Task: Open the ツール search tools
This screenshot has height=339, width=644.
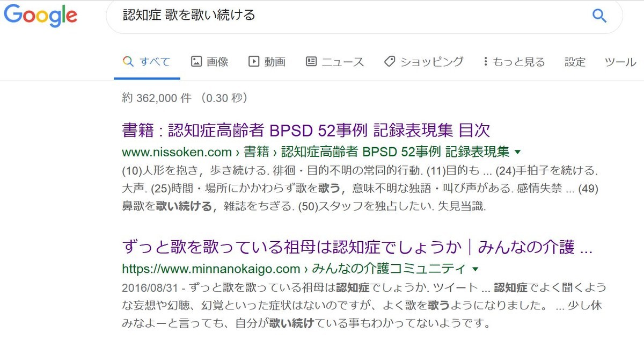Action: tap(620, 62)
